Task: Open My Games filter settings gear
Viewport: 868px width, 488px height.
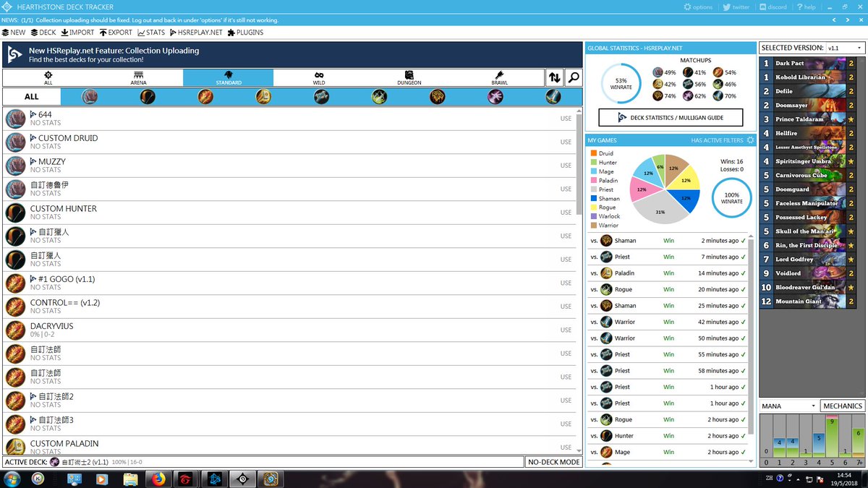Action: click(750, 140)
